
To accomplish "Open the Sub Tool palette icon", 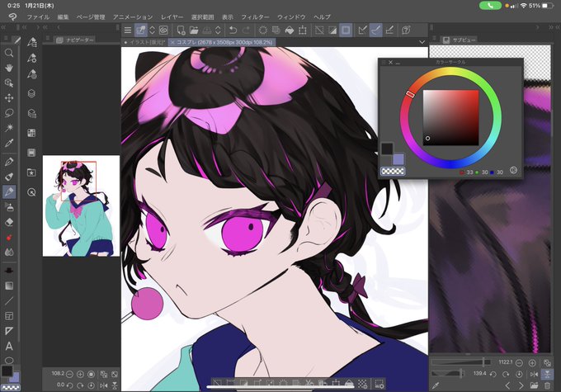I will click(32, 42).
